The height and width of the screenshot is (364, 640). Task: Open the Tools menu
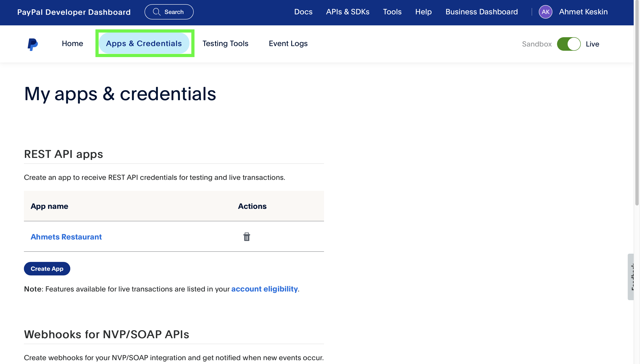pyautogui.click(x=392, y=12)
